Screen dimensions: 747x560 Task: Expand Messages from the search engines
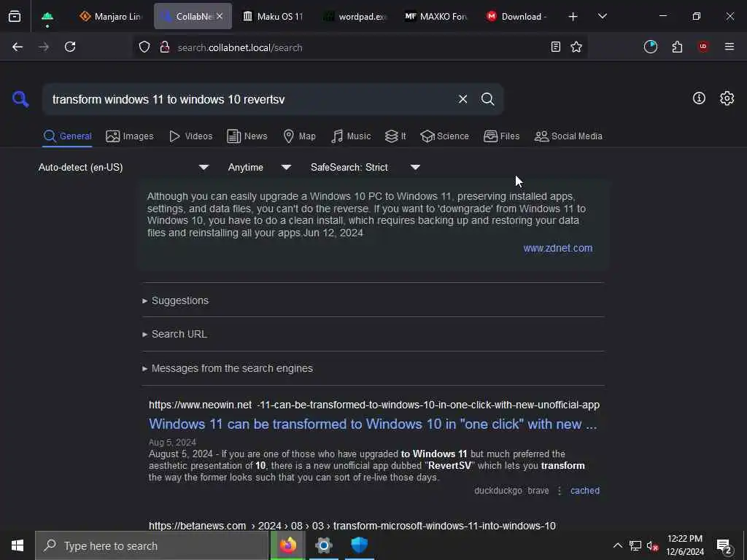228,368
